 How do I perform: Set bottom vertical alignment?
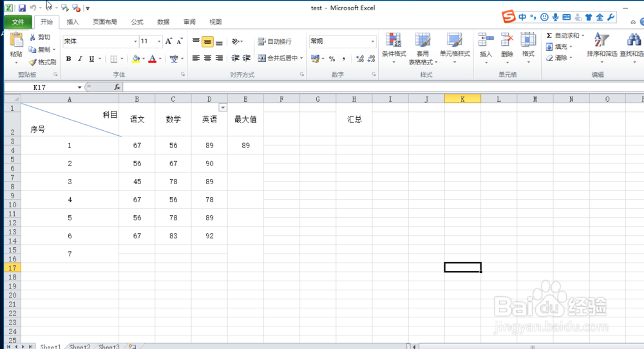219,41
